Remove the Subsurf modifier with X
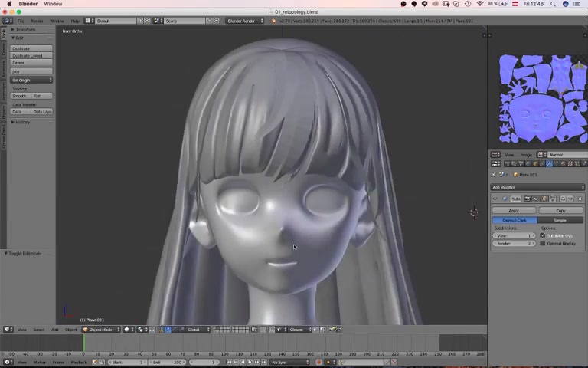This screenshot has height=368, width=588. 580,199
